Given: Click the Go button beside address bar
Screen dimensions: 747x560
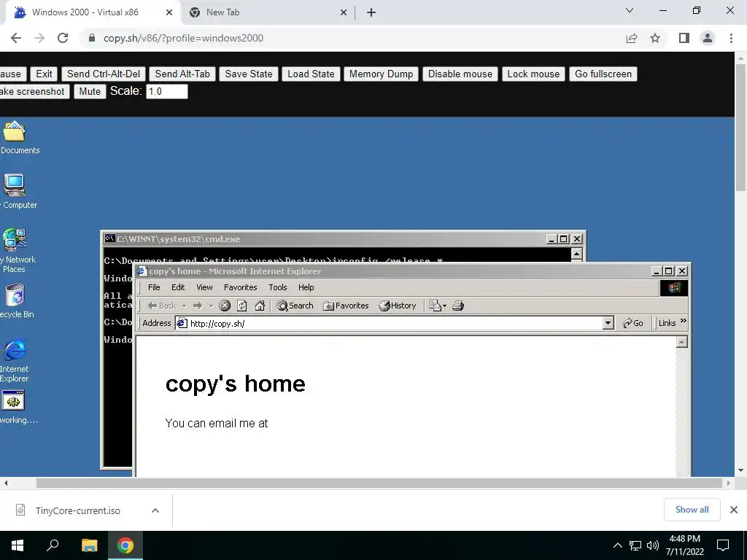Looking at the screenshot, I should pyautogui.click(x=633, y=323).
